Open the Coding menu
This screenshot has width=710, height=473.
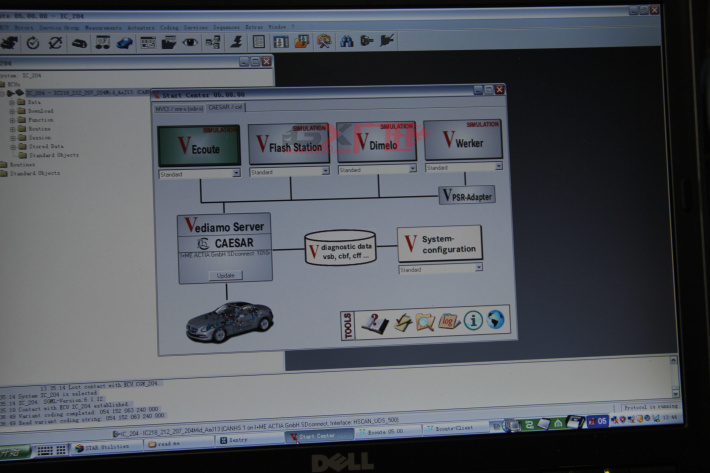[x=169, y=28]
